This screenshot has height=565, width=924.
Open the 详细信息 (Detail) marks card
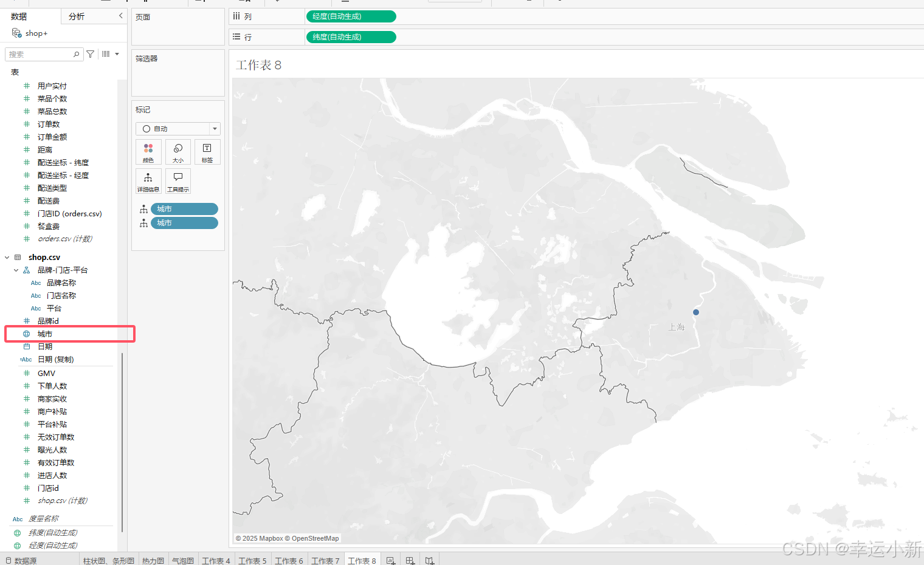click(x=148, y=181)
